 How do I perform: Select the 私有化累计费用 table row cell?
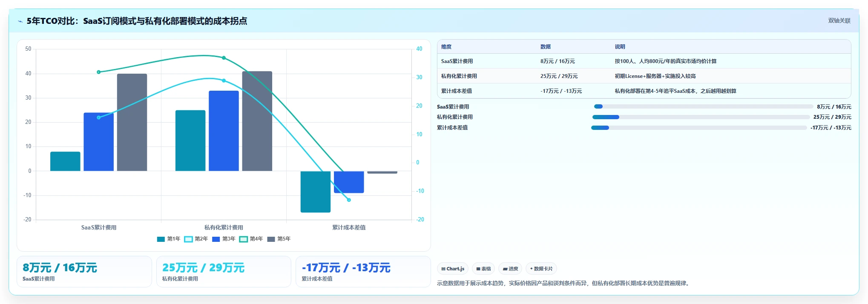pos(459,76)
